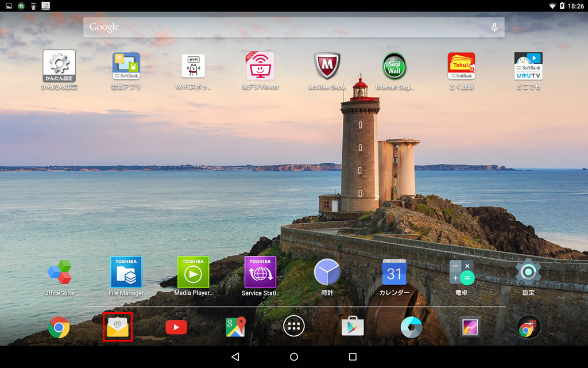588x368 pixels.
Task: Open McAfee Security app
Action: [327, 66]
